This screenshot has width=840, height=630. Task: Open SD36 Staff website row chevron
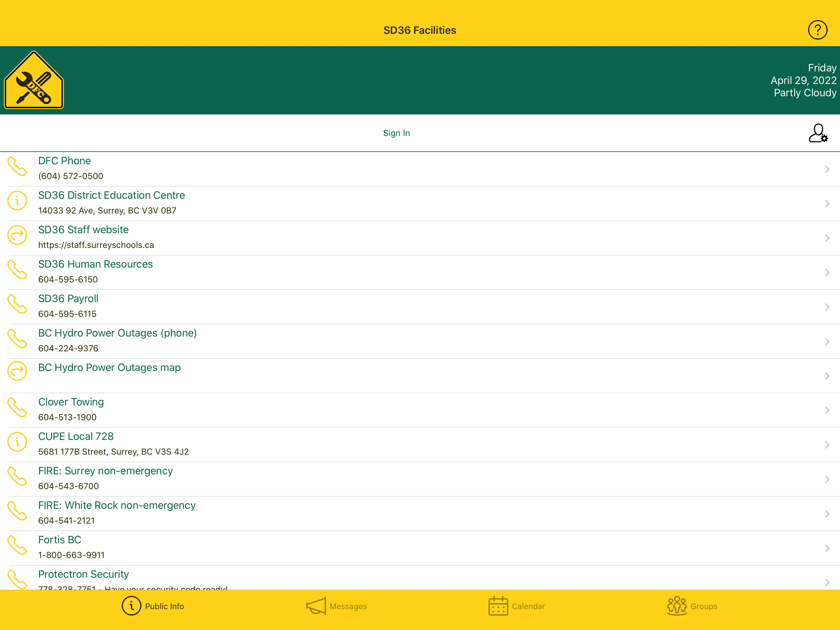pos(827,238)
